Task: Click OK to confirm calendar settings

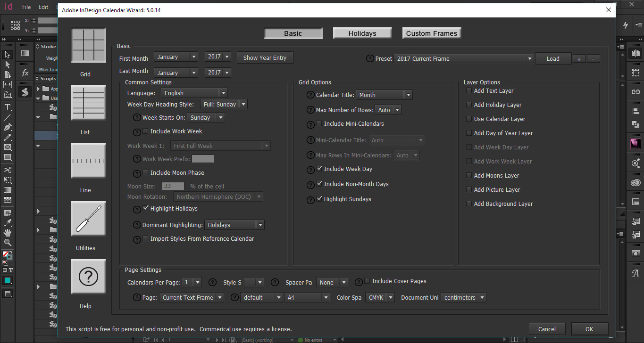Action: pos(589,329)
